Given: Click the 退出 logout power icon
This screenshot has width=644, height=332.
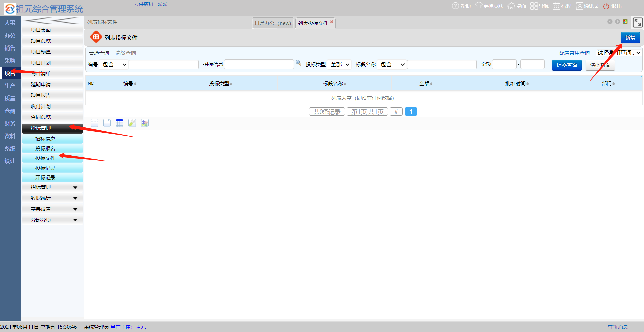Looking at the screenshot, I should click(x=606, y=6).
